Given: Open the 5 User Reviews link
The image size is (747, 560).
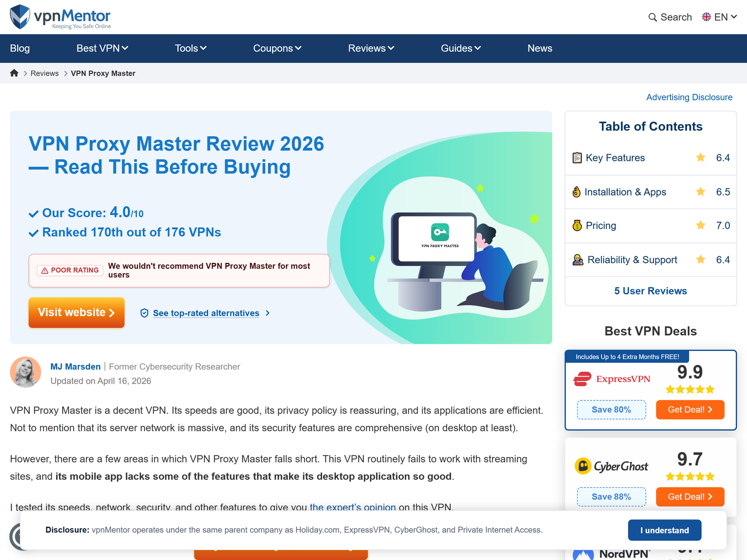Looking at the screenshot, I should (650, 291).
